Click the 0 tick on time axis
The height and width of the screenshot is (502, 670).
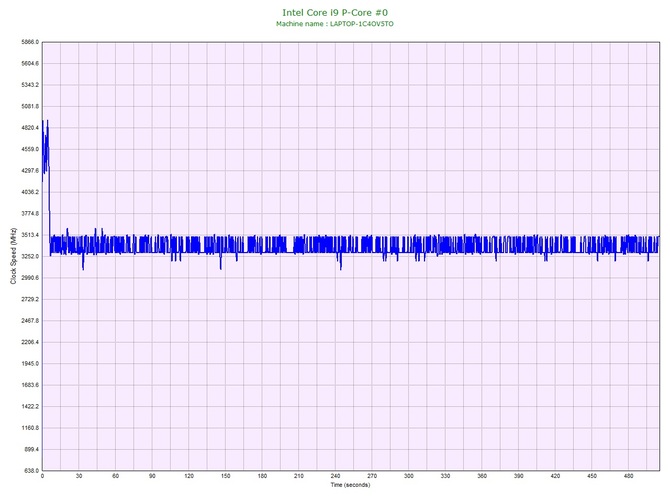(x=42, y=476)
